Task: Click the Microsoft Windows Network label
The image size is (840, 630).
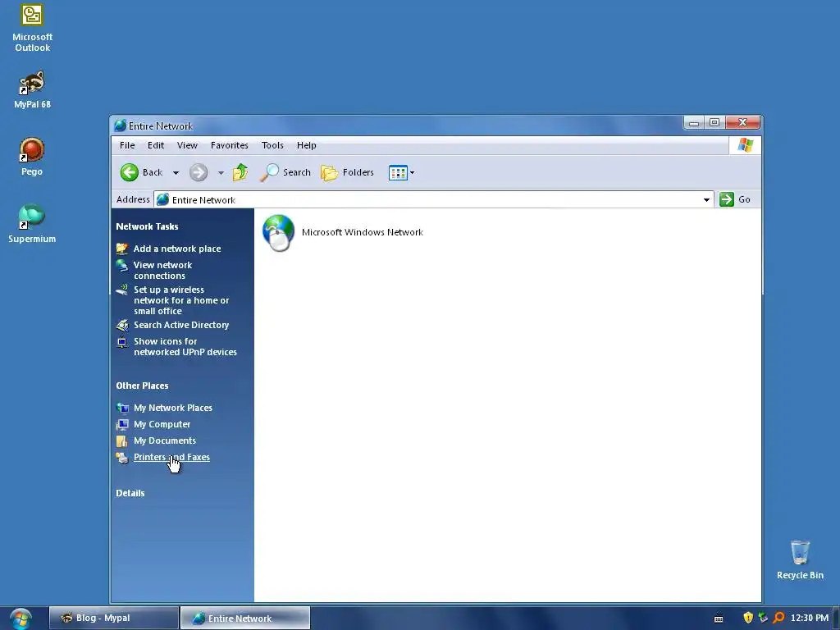Action: pos(362,232)
